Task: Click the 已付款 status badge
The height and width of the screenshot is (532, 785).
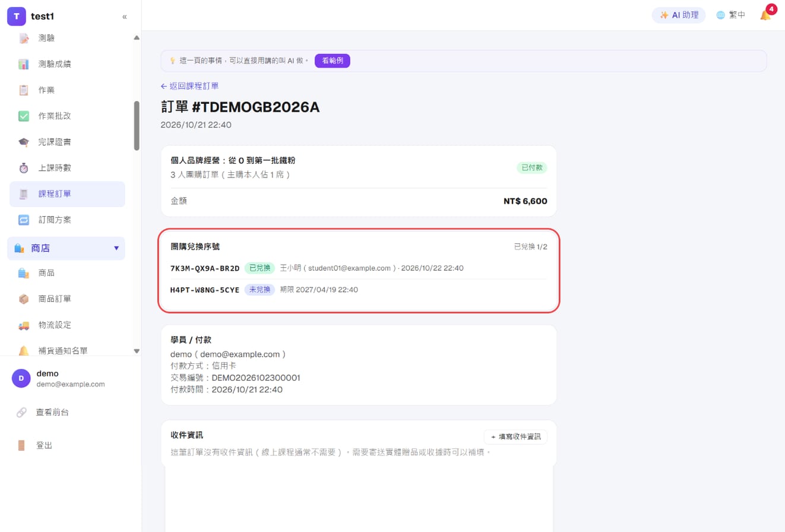Action: (x=531, y=168)
